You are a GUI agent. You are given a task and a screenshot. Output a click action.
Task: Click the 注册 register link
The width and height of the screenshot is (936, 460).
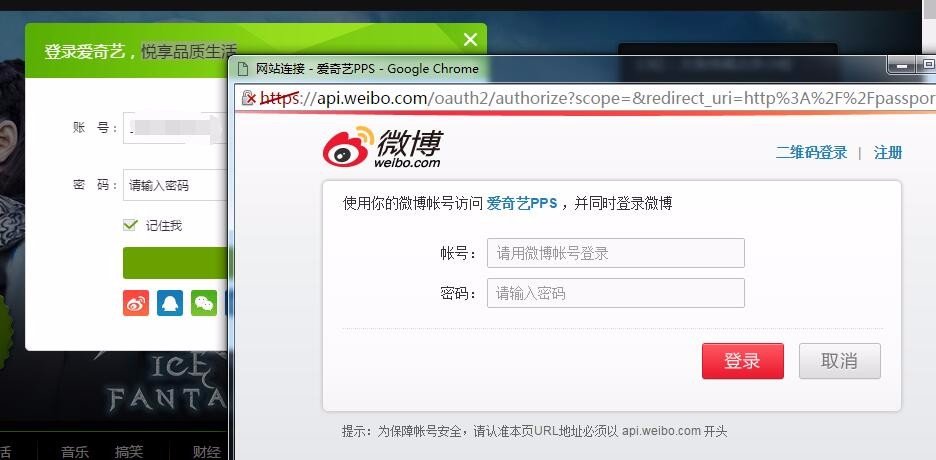[888, 153]
